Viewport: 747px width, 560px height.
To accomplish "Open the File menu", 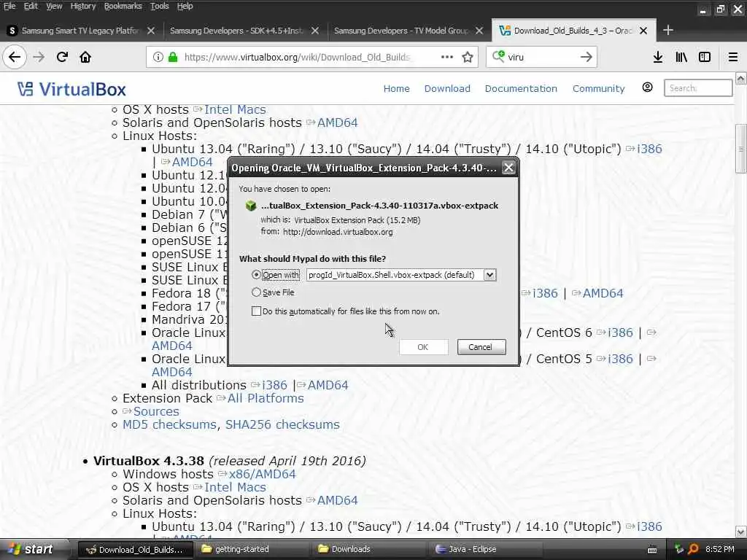I will pos(9,6).
